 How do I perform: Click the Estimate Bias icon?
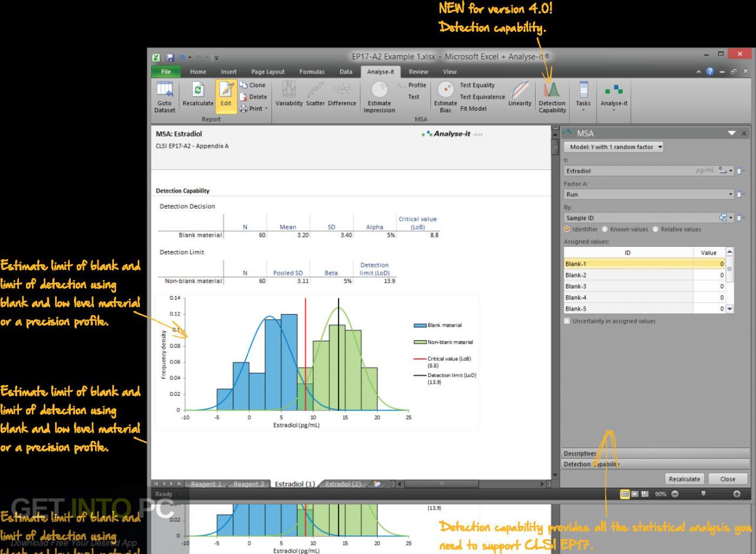[x=446, y=97]
